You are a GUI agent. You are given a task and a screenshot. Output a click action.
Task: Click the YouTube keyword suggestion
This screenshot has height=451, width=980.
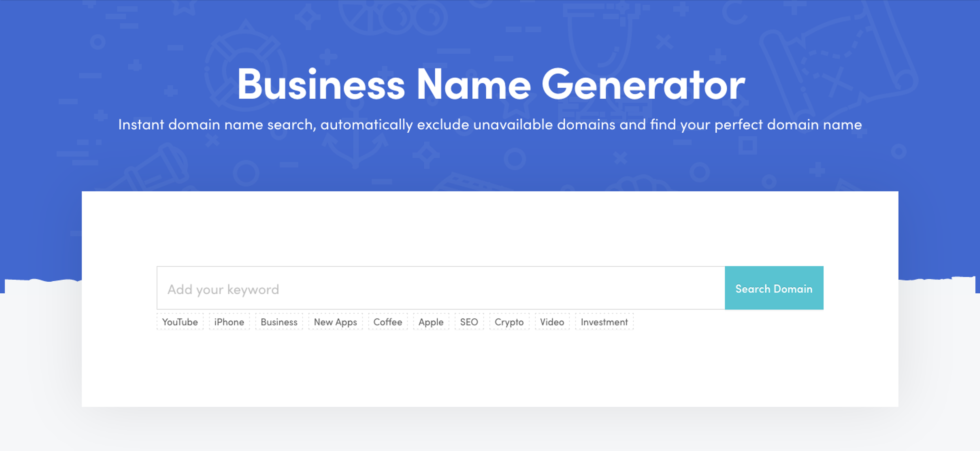point(180,322)
